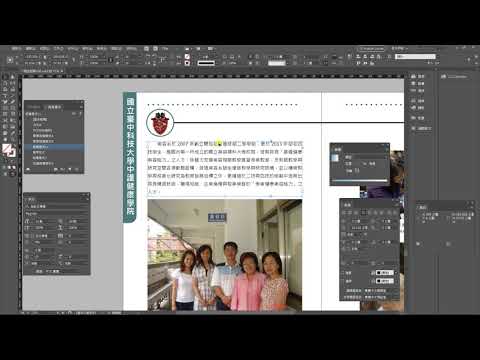The height and width of the screenshot is (360, 480).
Task: Open the Layers panel from the dock
Action: (417, 84)
